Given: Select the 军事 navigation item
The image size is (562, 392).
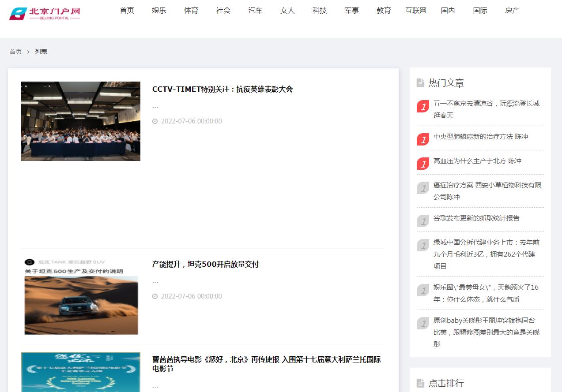Looking at the screenshot, I should click(352, 10).
